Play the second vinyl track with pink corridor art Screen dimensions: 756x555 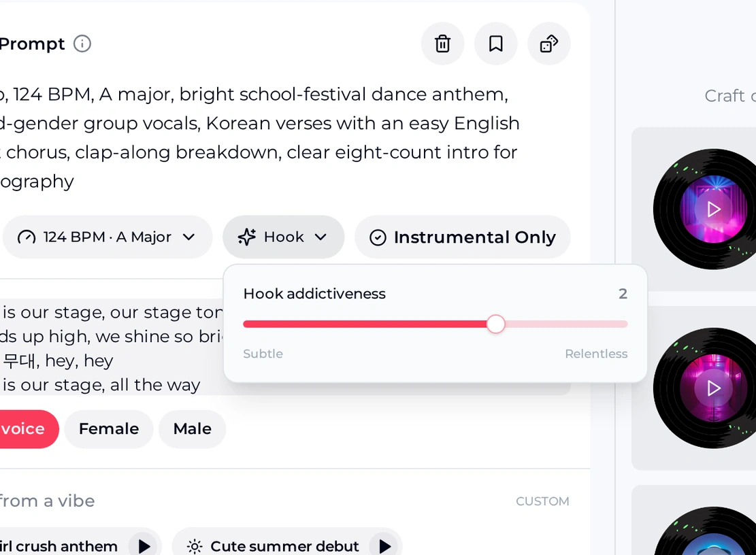[x=714, y=388]
